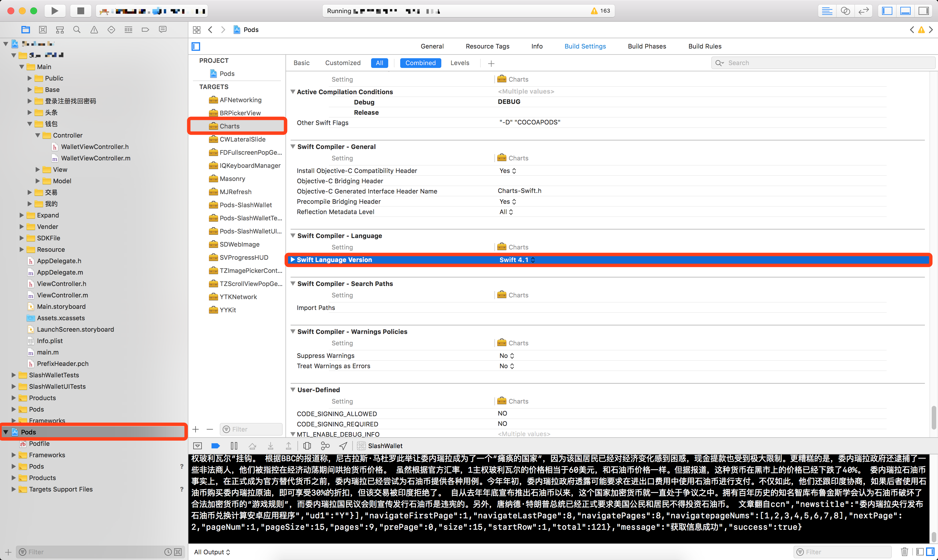Switch to the Build Phases tab
The image size is (938, 560).
click(647, 46)
